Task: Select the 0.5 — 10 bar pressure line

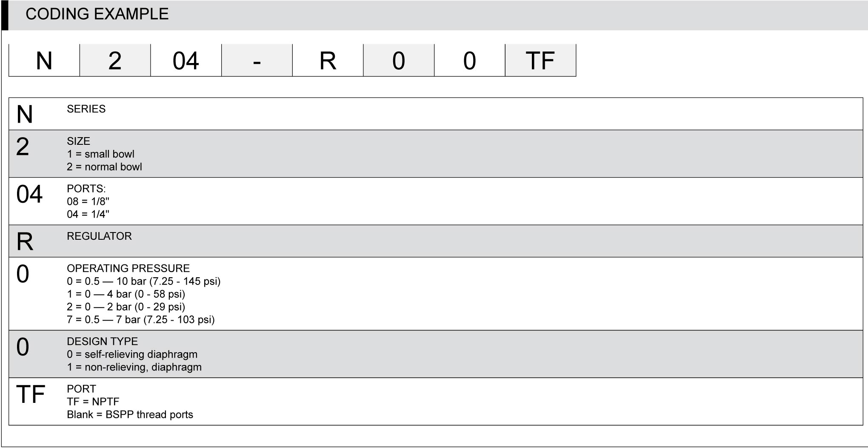Action: [143, 281]
